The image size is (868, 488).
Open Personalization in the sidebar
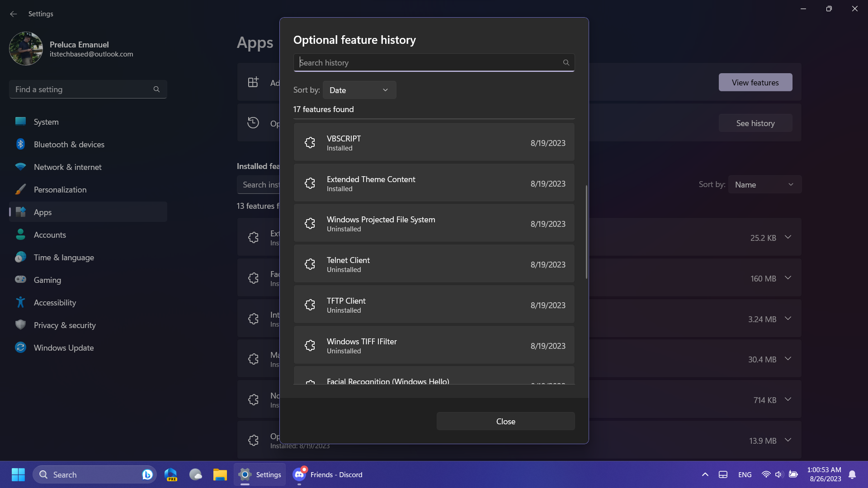88,189
